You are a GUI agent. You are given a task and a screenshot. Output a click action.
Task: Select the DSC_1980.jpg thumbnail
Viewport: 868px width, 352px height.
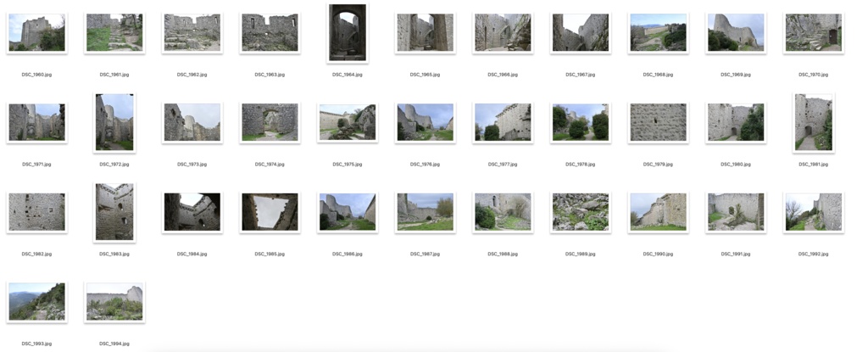click(x=736, y=122)
